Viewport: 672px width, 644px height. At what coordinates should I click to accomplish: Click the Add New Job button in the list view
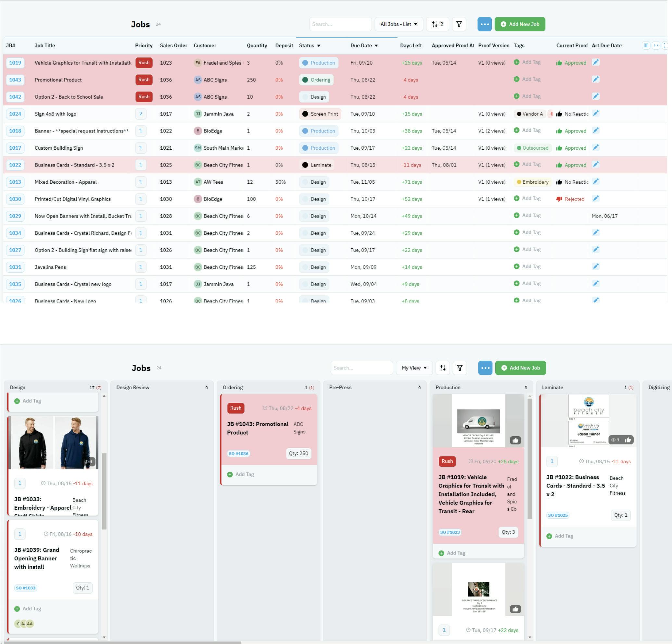[519, 24]
